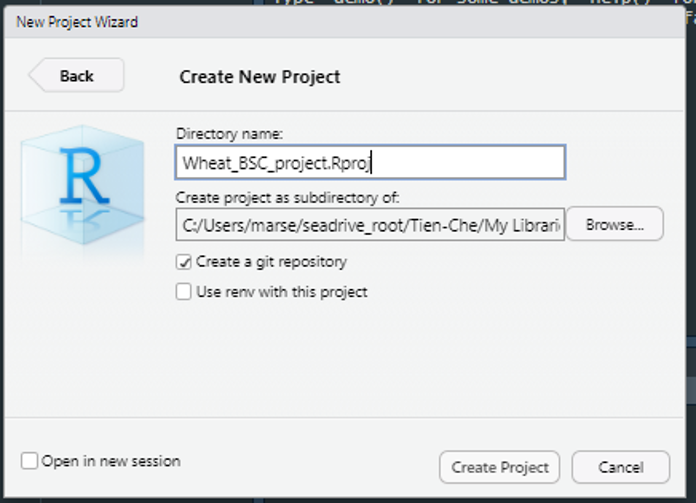
Task: Click the 'Use renv with this project' label text
Action: click(x=282, y=292)
